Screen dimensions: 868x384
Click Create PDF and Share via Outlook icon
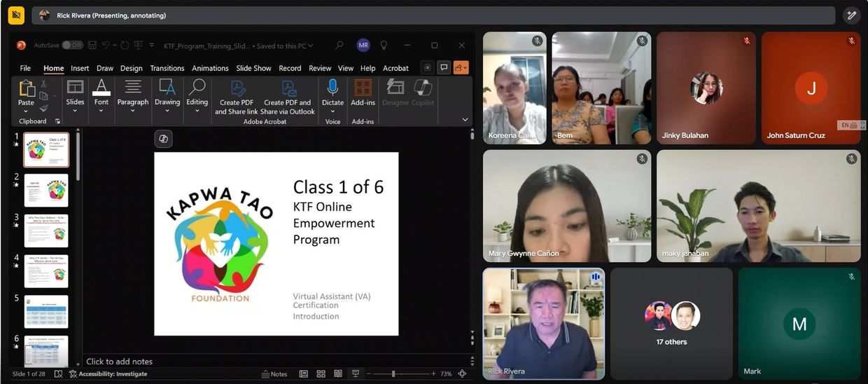click(x=288, y=88)
